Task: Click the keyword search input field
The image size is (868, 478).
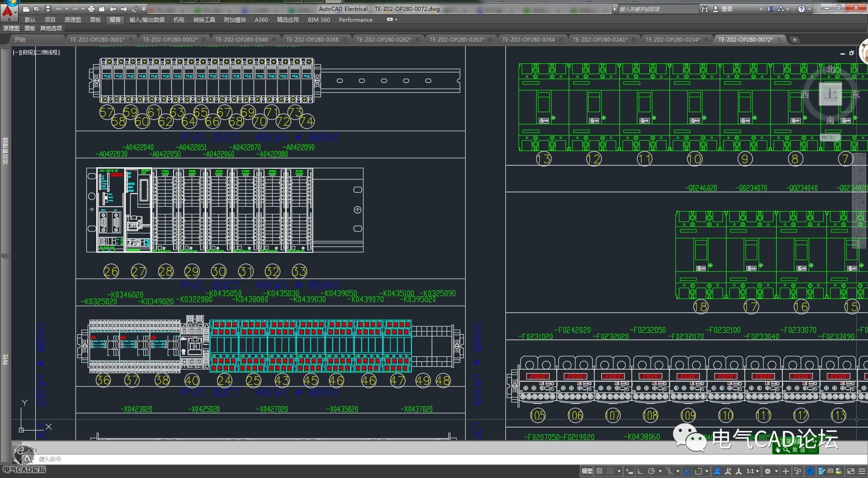Action: coord(658,9)
